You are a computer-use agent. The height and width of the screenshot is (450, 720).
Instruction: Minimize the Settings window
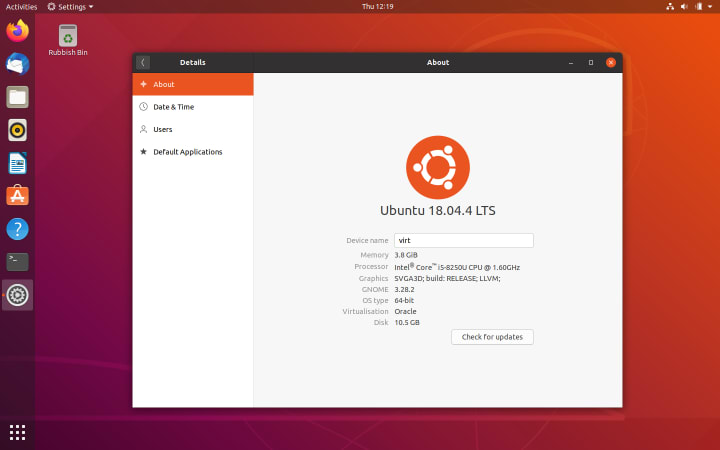571,62
